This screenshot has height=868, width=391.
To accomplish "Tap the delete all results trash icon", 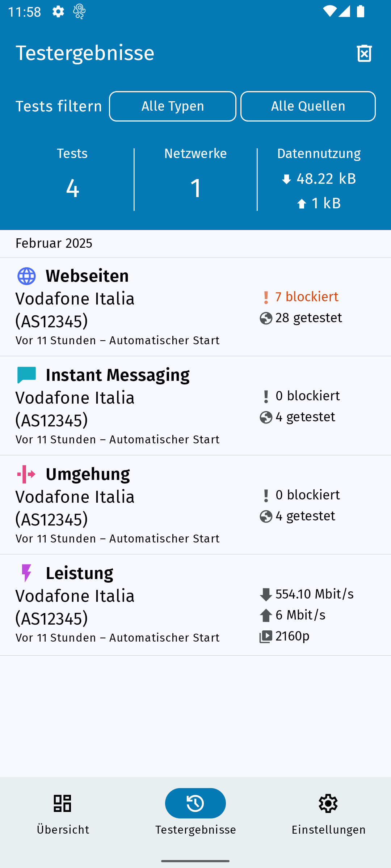I will (x=364, y=54).
